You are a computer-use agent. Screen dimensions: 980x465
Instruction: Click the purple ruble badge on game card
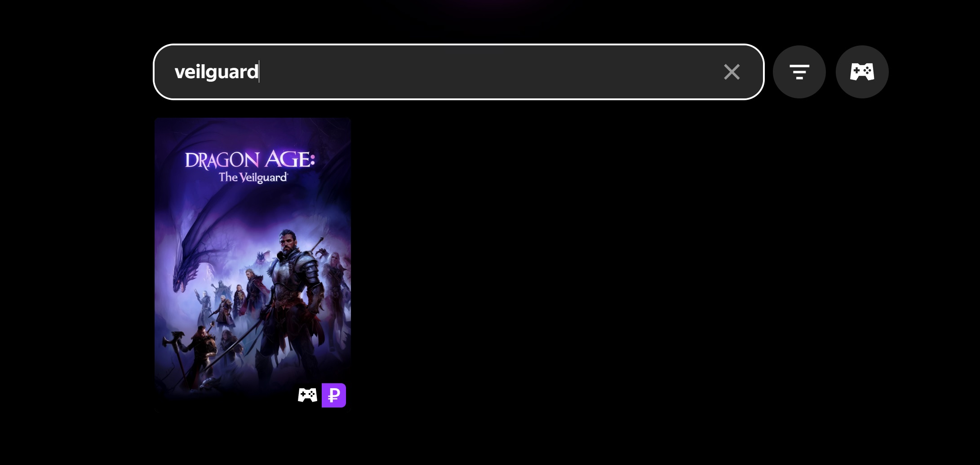[334, 395]
